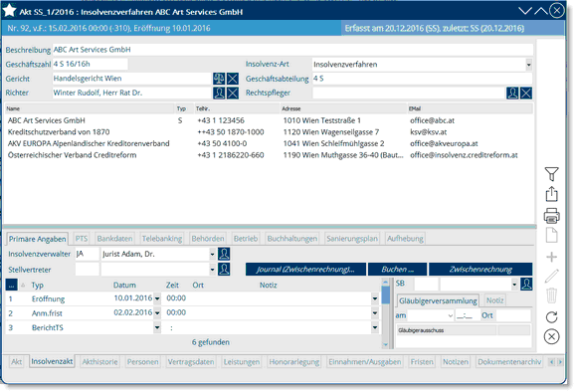Open the SB dropdown arrow
The height and width of the screenshot is (392, 575).
514,285
